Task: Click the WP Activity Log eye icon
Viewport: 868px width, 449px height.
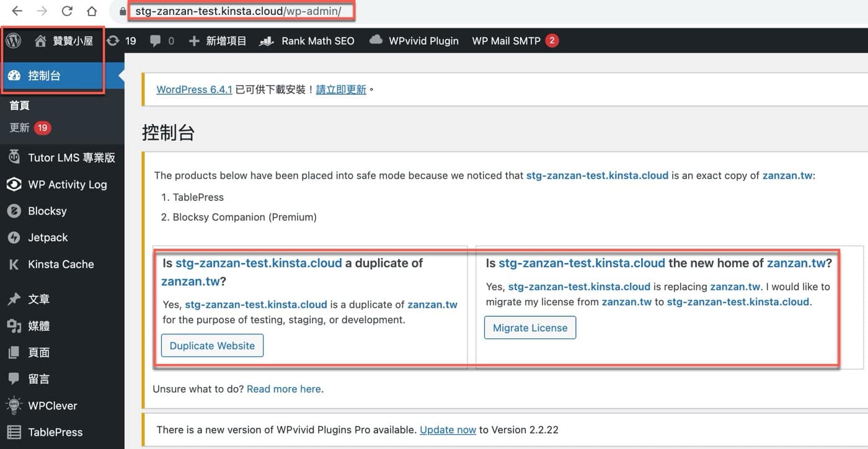Action: pos(14,184)
